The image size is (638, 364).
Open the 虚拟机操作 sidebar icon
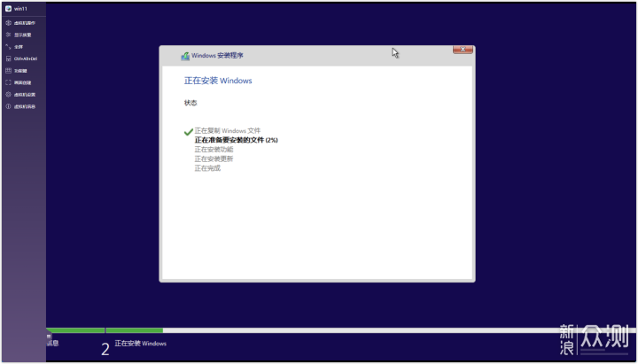pyautogui.click(x=8, y=22)
